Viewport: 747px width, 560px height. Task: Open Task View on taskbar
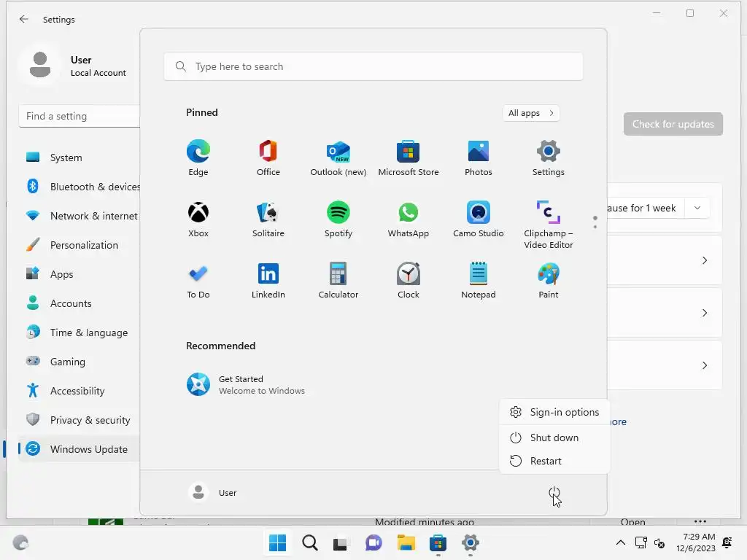(340, 542)
